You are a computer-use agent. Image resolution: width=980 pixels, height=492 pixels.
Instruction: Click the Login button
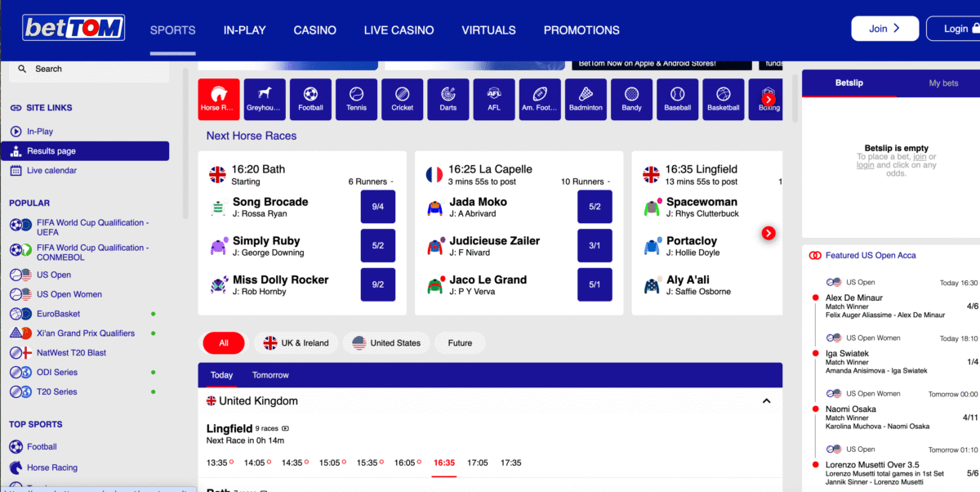(x=954, y=29)
